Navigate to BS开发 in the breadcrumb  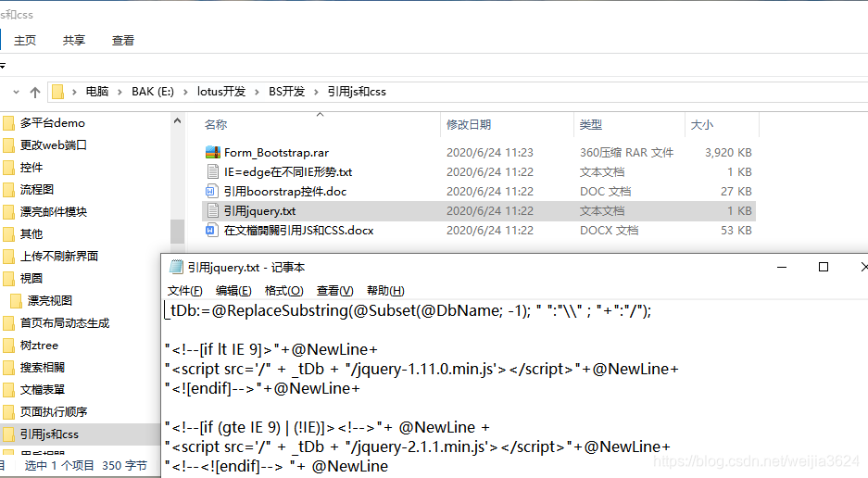coord(287,92)
